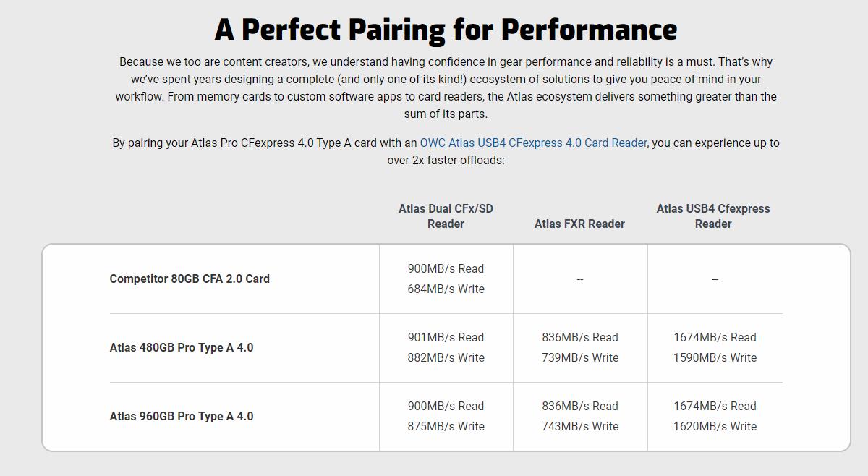Screen dimensions: 868x476
Task: Click the 900MB/s Read value in Competitor row
Action: [x=446, y=268]
